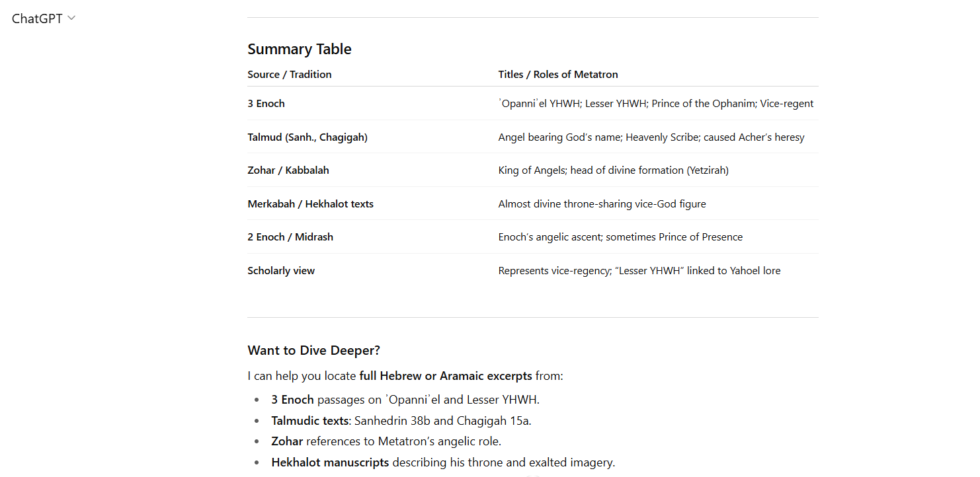
Task: Click the King of Angels cell text
Action: (531, 170)
